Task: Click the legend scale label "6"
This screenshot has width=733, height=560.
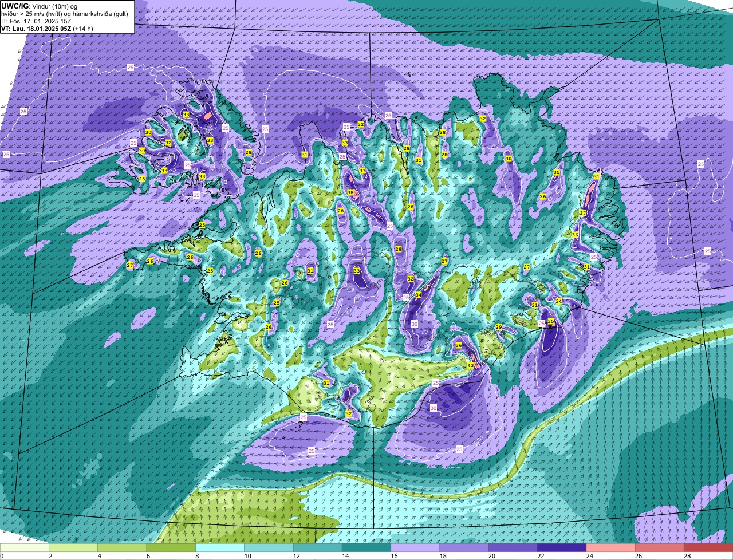Action: point(148,556)
